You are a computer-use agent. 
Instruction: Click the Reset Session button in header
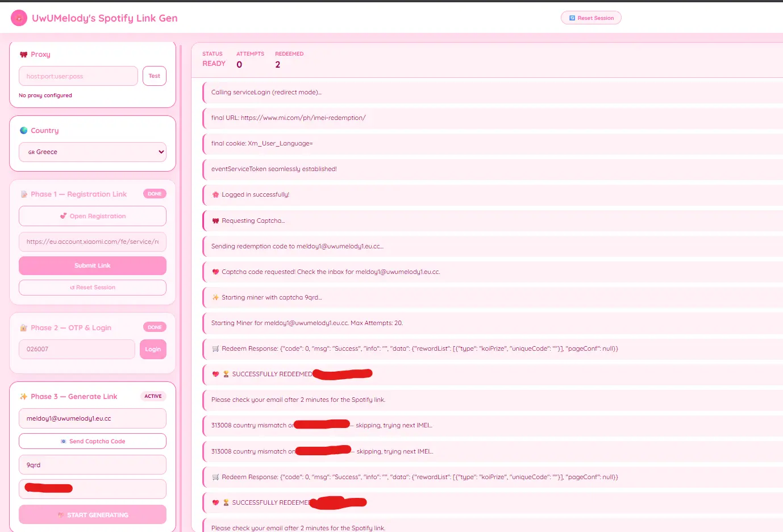coord(591,18)
